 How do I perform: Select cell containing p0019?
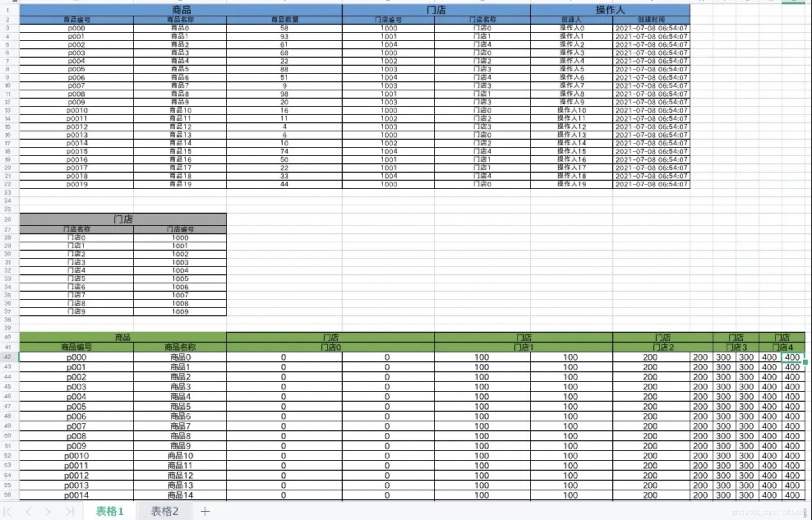(x=76, y=184)
